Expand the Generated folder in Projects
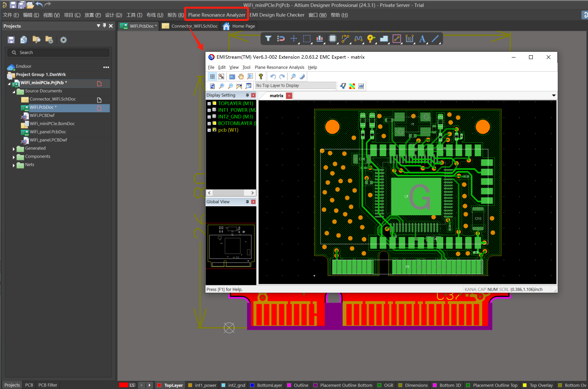 click(14, 149)
